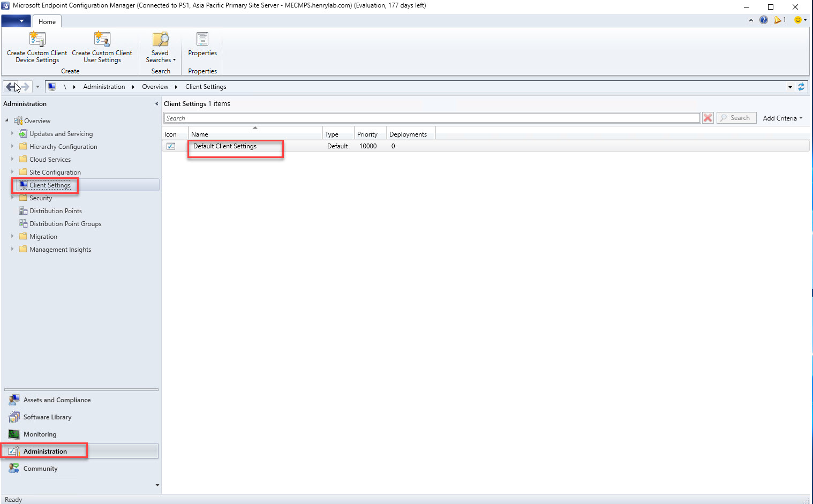
Task: Click the notifications flag icon
Action: click(778, 20)
